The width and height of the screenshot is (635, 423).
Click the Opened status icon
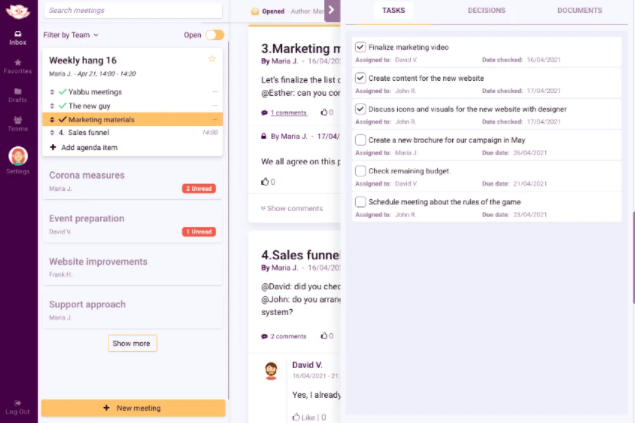(255, 11)
